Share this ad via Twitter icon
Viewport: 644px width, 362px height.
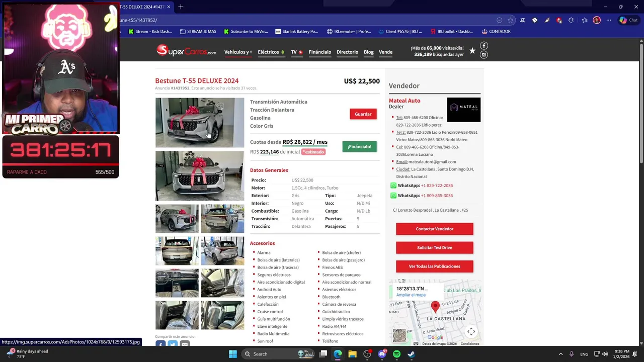click(x=173, y=344)
